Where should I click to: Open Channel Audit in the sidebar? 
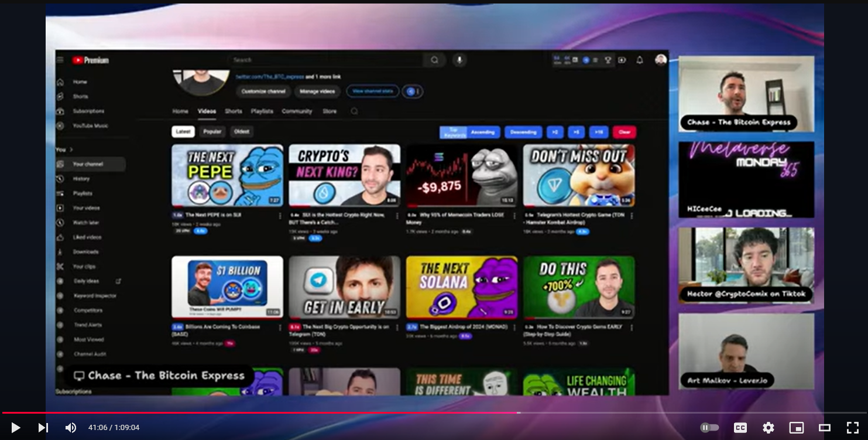(x=91, y=354)
